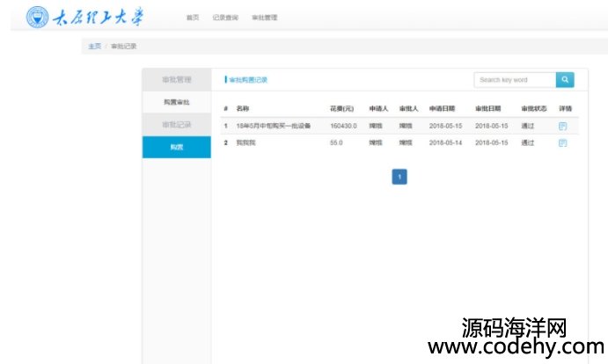
Task: Expand the 审批记录 sidebar section header
Action: click(176, 125)
